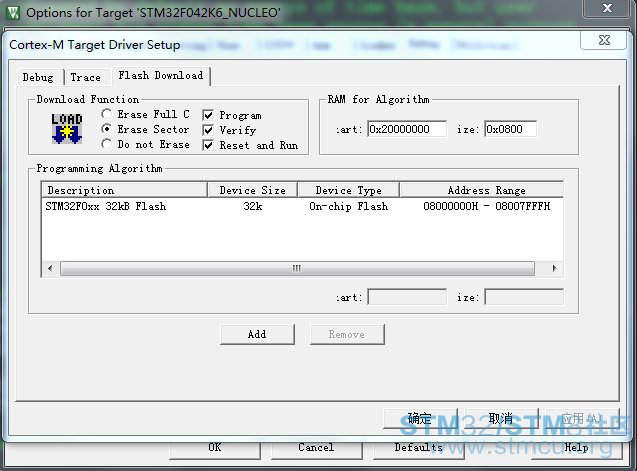Click OK in the Options window behind
Image resolution: width=637 pixels, height=471 pixels.
pyautogui.click(x=214, y=451)
